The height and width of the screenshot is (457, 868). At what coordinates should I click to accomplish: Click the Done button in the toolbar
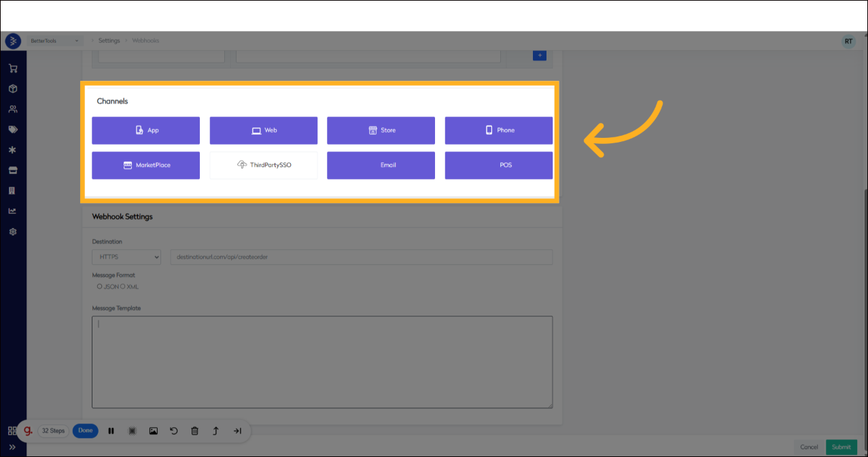85,431
